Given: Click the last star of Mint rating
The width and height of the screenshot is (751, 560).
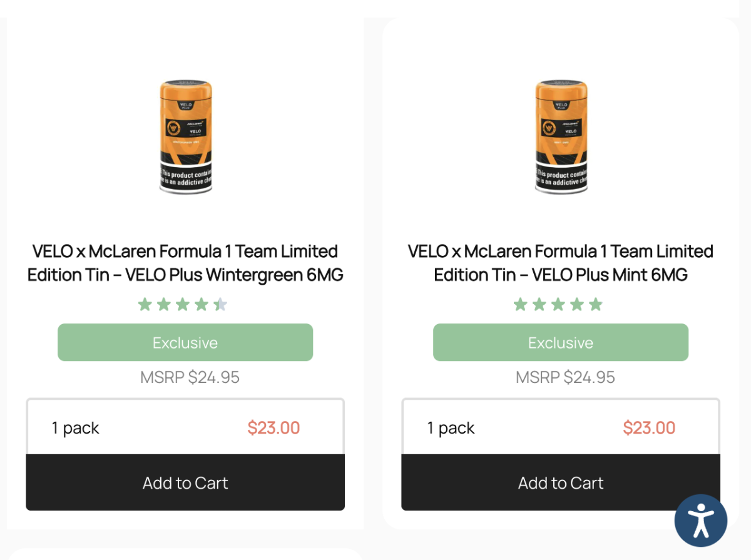Looking at the screenshot, I should tap(596, 305).
